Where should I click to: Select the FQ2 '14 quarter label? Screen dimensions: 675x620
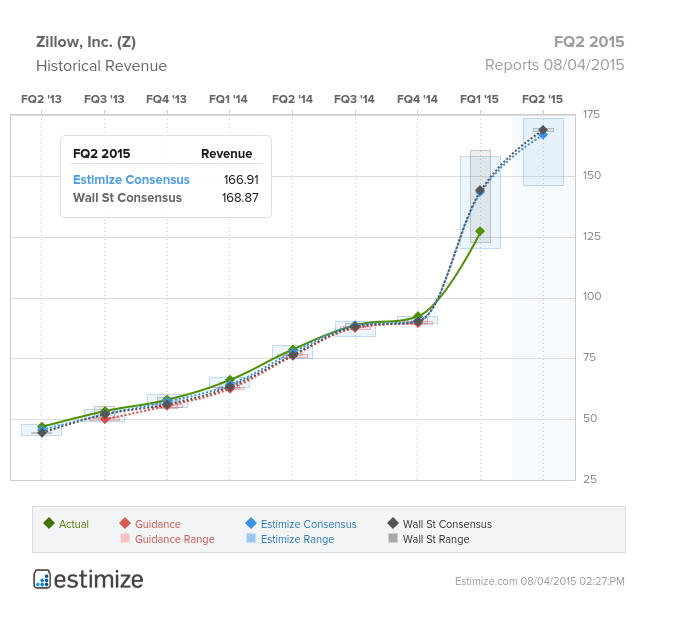click(292, 99)
